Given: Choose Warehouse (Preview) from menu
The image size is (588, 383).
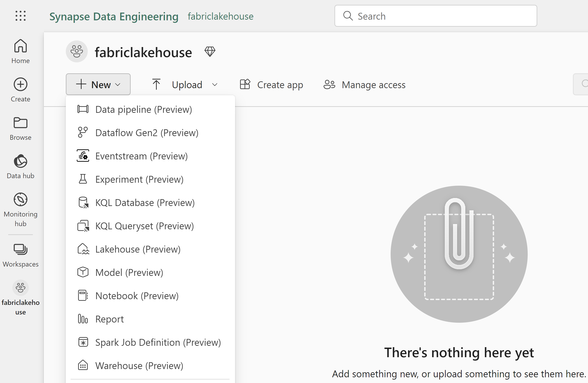Looking at the screenshot, I should point(150,365).
